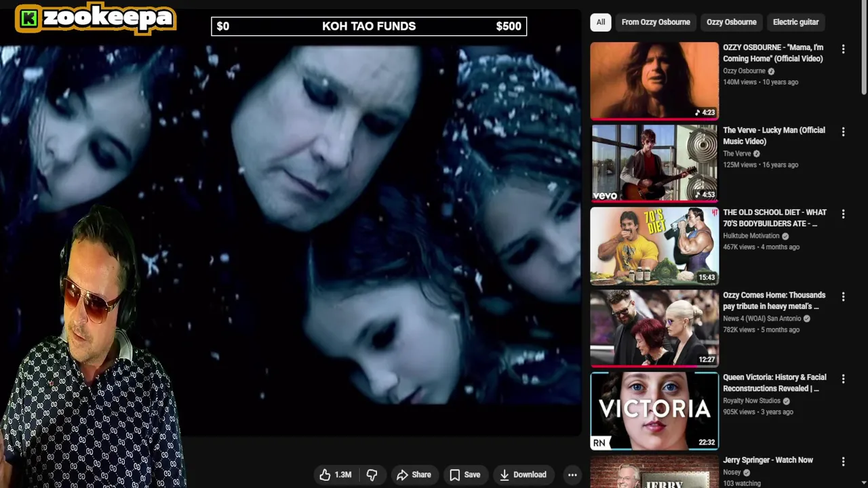Open more actions ellipsis below video
This screenshot has height=488, width=868.
pos(572,475)
